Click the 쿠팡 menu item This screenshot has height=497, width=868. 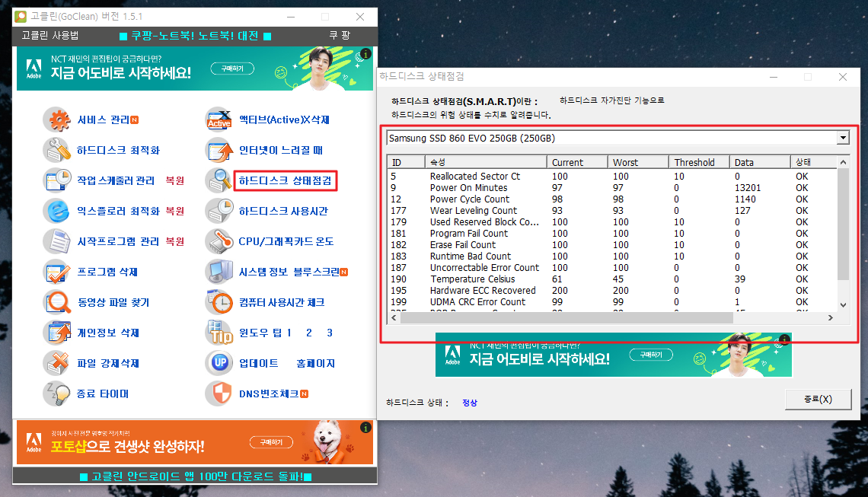tap(340, 36)
